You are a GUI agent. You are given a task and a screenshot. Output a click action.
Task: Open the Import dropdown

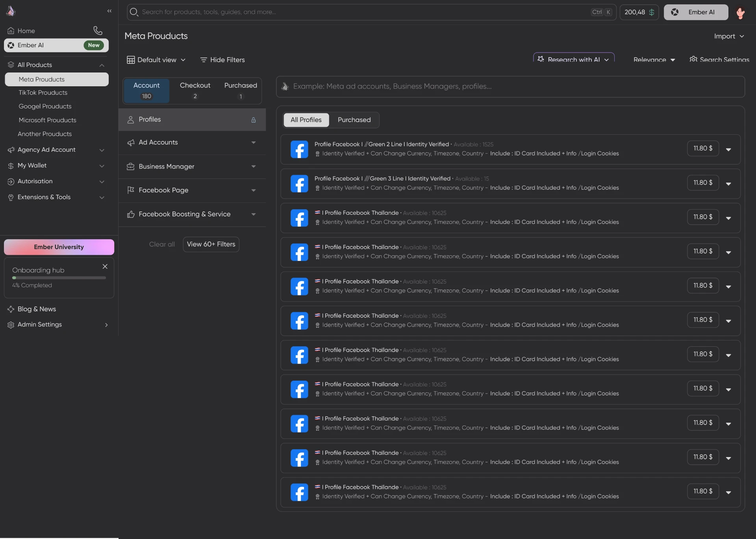[729, 36]
